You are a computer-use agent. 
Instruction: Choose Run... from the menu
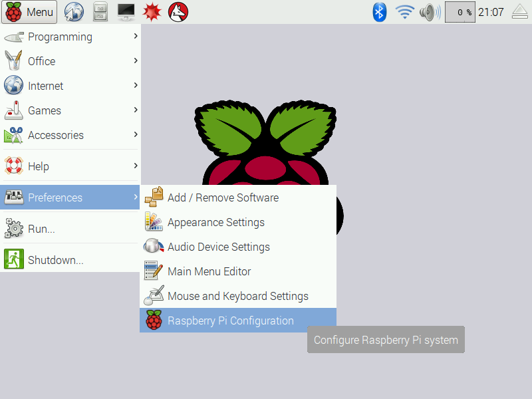pyautogui.click(x=70, y=229)
